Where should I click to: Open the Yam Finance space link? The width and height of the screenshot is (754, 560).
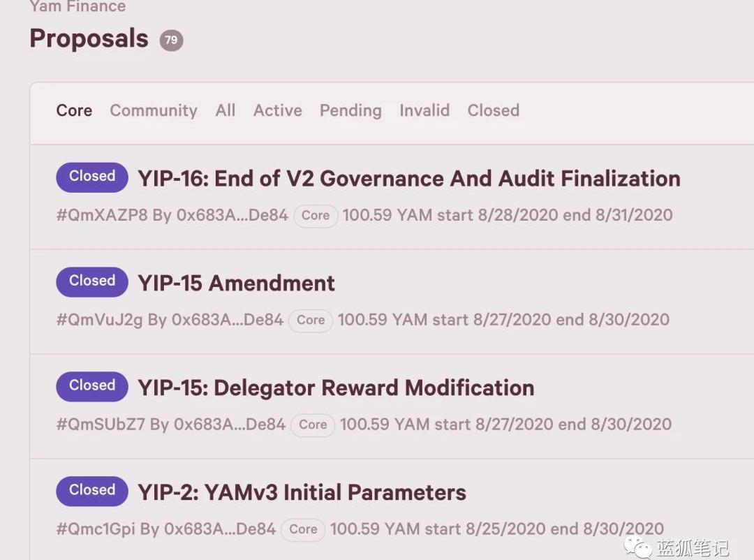click(77, 7)
